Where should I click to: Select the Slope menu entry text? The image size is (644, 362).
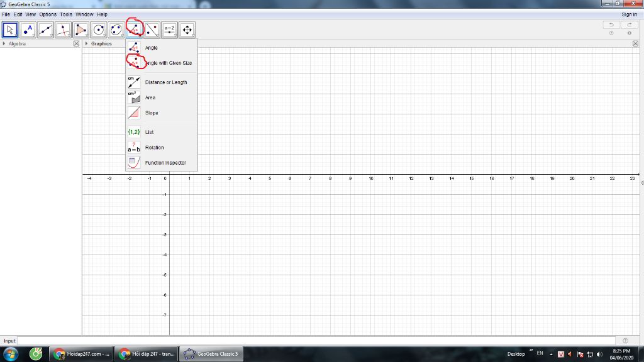(x=152, y=113)
